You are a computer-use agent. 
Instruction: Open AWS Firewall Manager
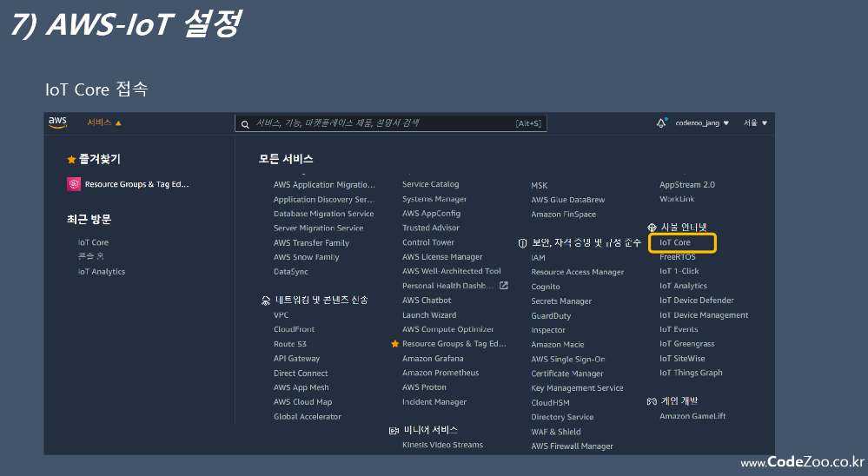[x=572, y=446]
